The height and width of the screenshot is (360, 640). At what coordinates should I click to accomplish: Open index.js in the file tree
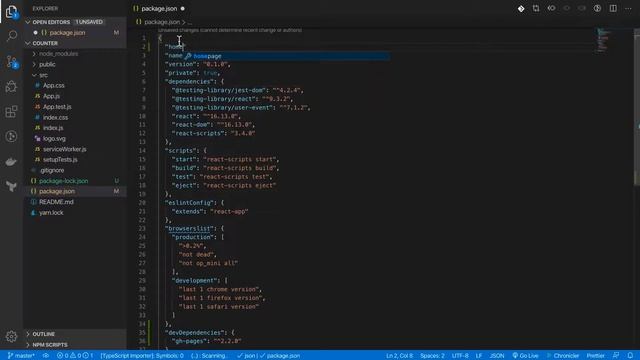pos(53,128)
